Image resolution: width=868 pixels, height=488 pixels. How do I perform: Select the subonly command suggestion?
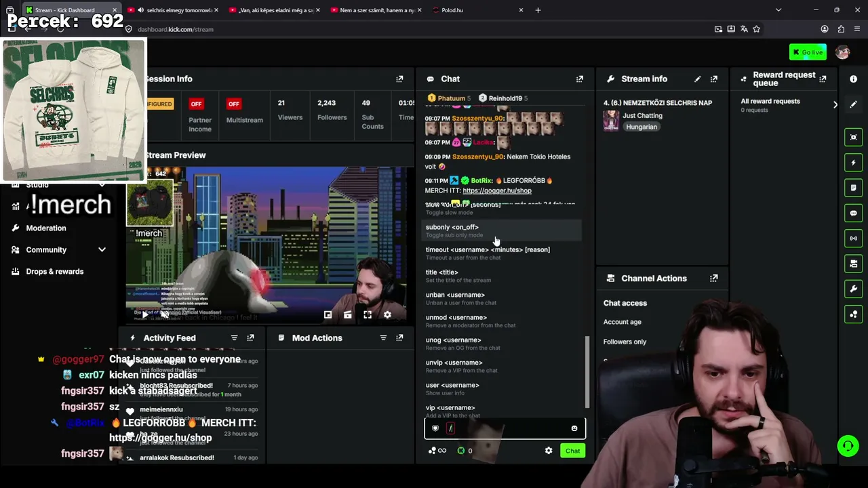pyautogui.click(x=502, y=230)
